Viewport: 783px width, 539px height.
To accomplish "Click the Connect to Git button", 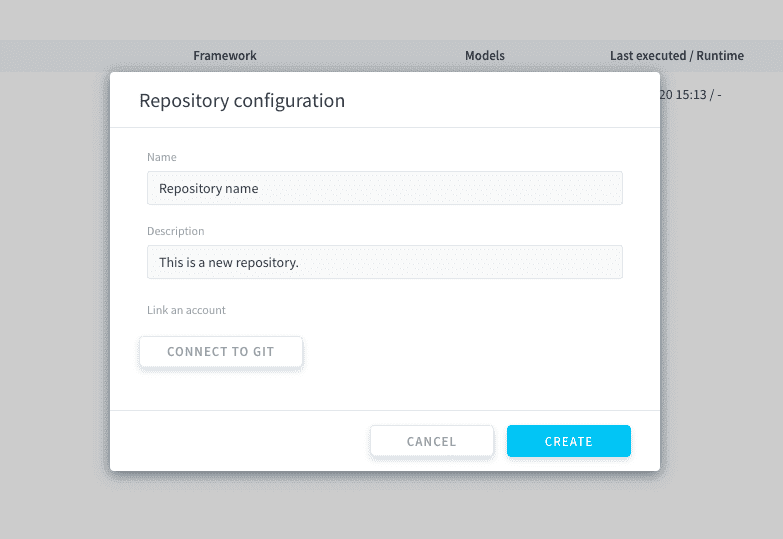I will tap(221, 352).
